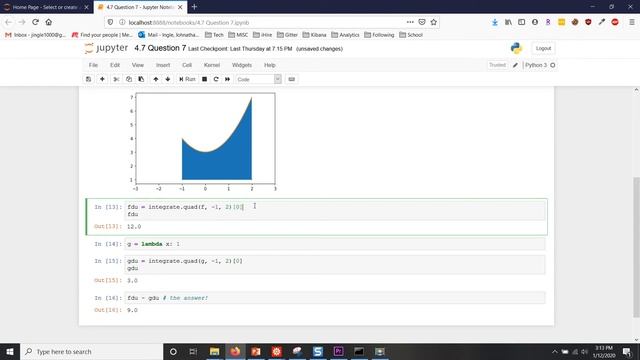This screenshot has width=640, height=360.
Task: Click the Jupyter logo to return home
Action: pyautogui.click(x=106, y=48)
